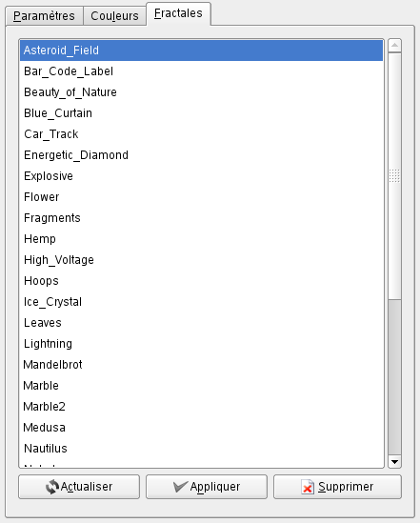This screenshot has height=523, width=420.
Task: Open the Couleurs tab
Action: coord(114,15)
